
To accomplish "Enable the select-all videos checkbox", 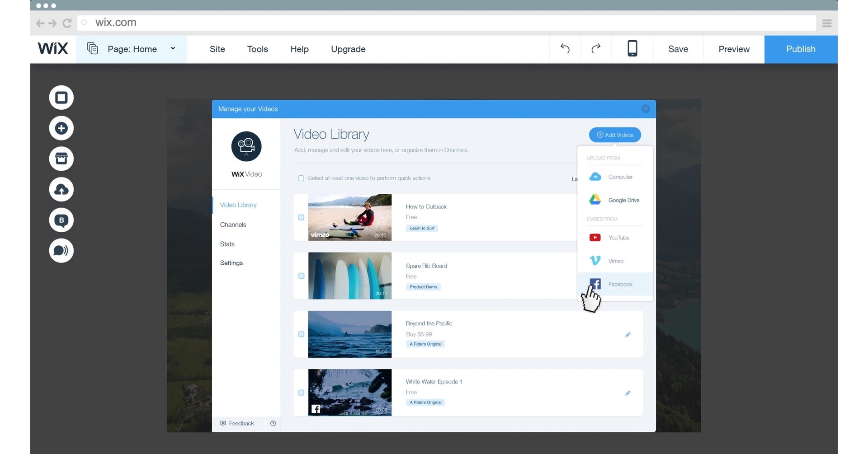I will [x=301, y=178].
